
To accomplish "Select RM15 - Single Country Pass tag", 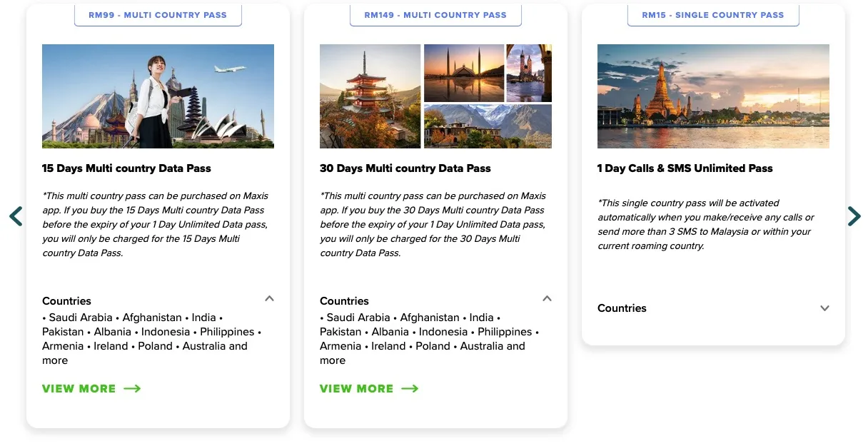I will click(x=713, y=15).
